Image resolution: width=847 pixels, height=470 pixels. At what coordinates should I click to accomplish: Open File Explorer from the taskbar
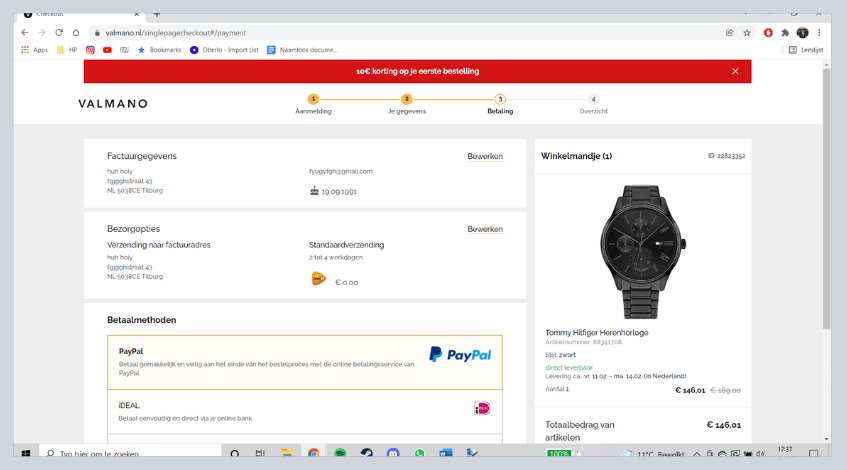pos(287,453)
